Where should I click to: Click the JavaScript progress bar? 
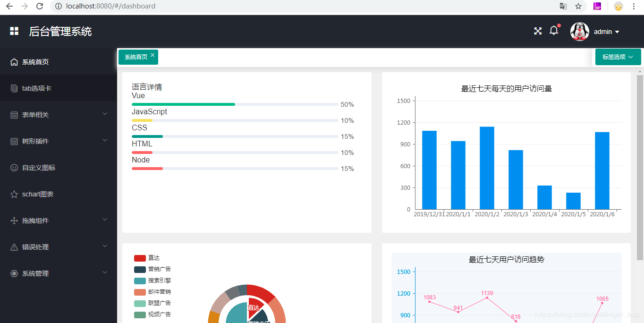click(235, 120)
